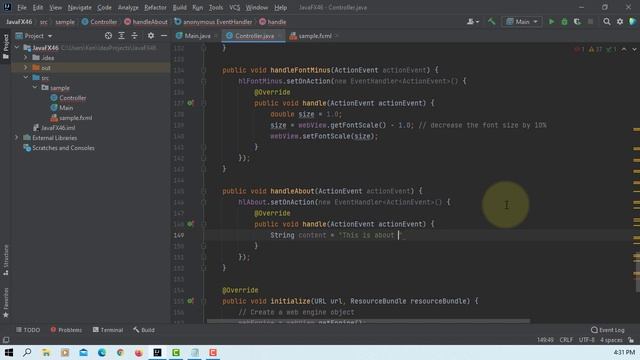Open the Problems tool window

click(x=66, y=330)
